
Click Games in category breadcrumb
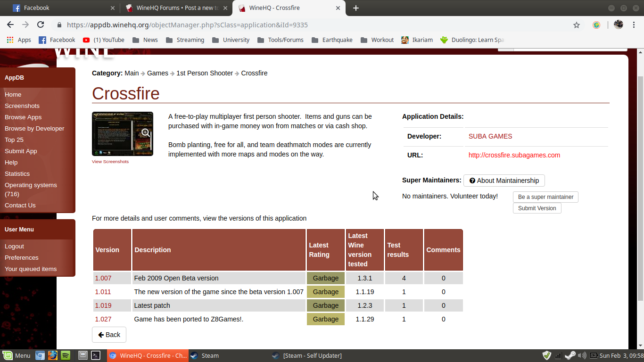tap(157, 73)
